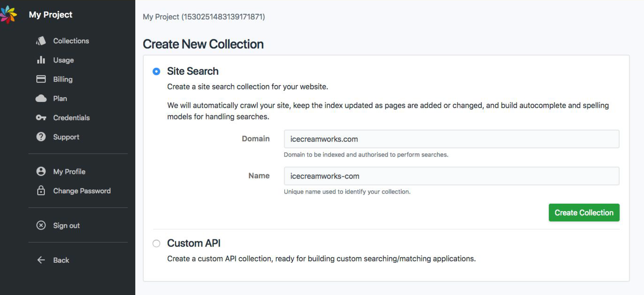
Task: Open Credentials from the sidebar
Action: click(71, 118)
